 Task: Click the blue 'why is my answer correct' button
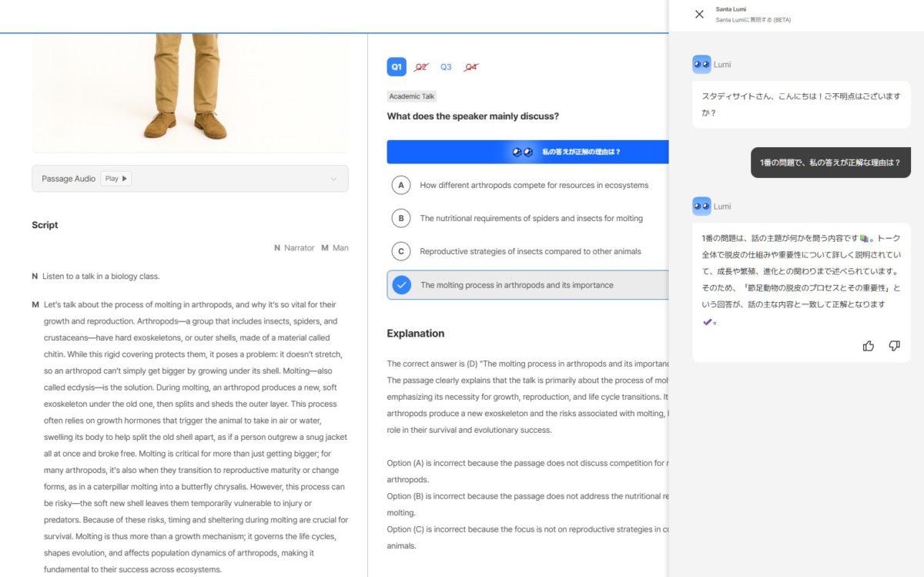click(528, 152)
